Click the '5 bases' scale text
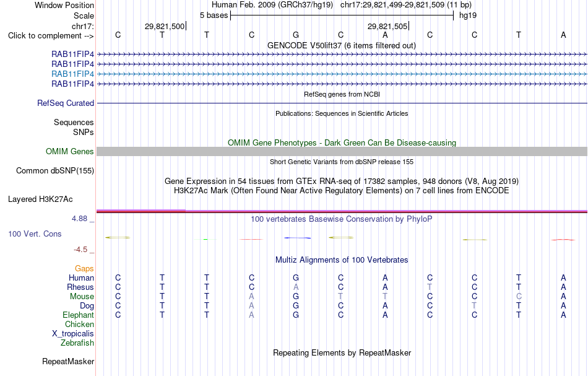Viewport: 588px width, 376px height. click(214, 15)
